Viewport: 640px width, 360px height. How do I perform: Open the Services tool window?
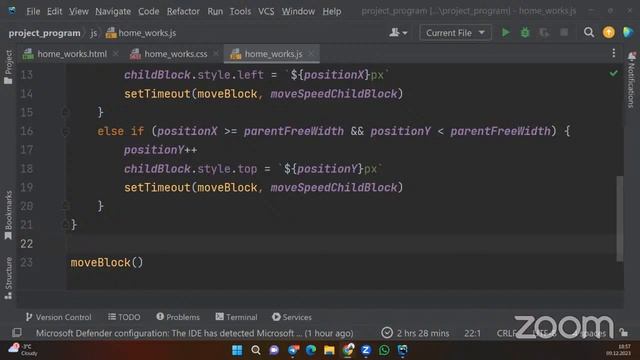point(292,317)
